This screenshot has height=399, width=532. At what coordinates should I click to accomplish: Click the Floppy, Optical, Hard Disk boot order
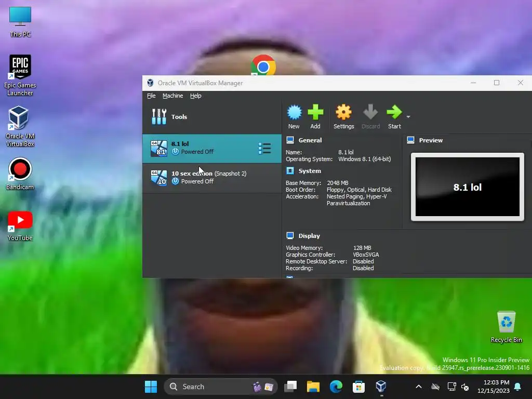(x=359, y=190)
